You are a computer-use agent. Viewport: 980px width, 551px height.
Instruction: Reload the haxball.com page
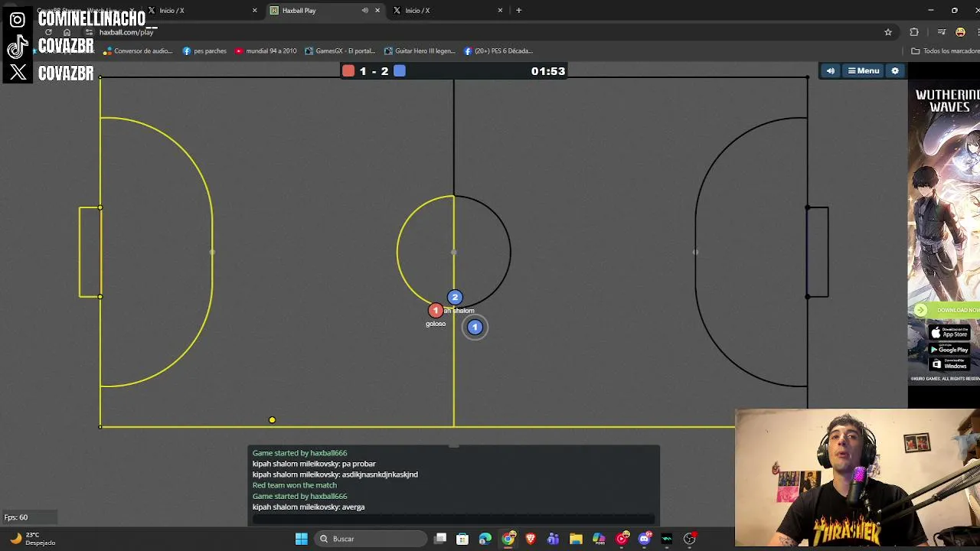[x=48, y=32]
